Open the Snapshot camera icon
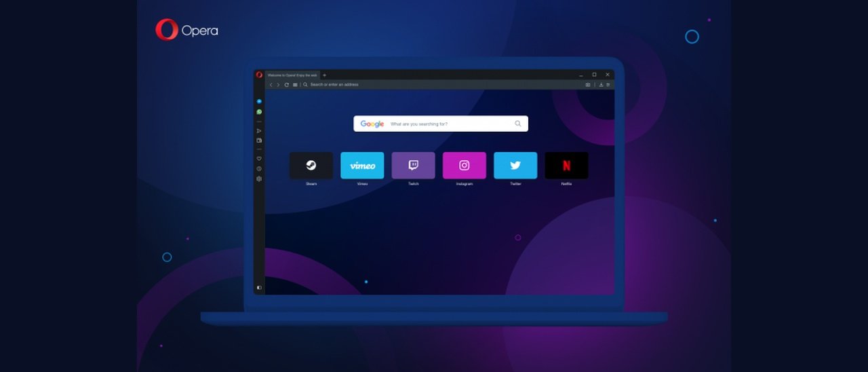 click(x=588, y=85)
